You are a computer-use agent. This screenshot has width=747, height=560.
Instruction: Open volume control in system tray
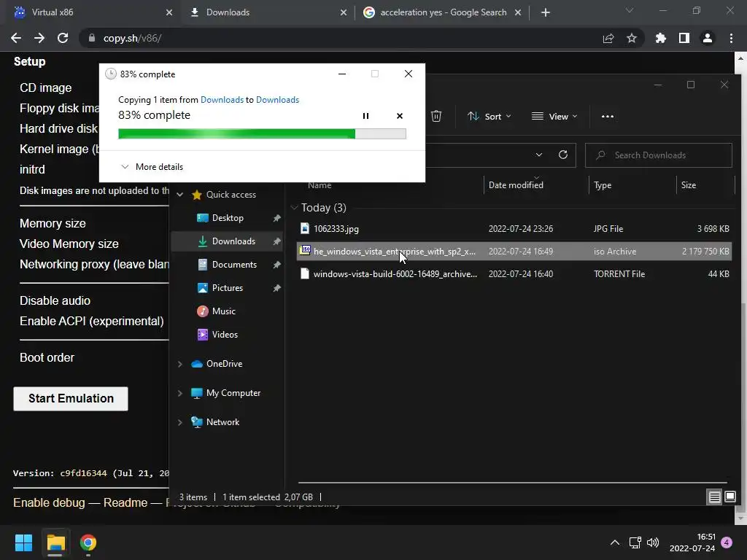pyautogui.click(x=653, y=542)
